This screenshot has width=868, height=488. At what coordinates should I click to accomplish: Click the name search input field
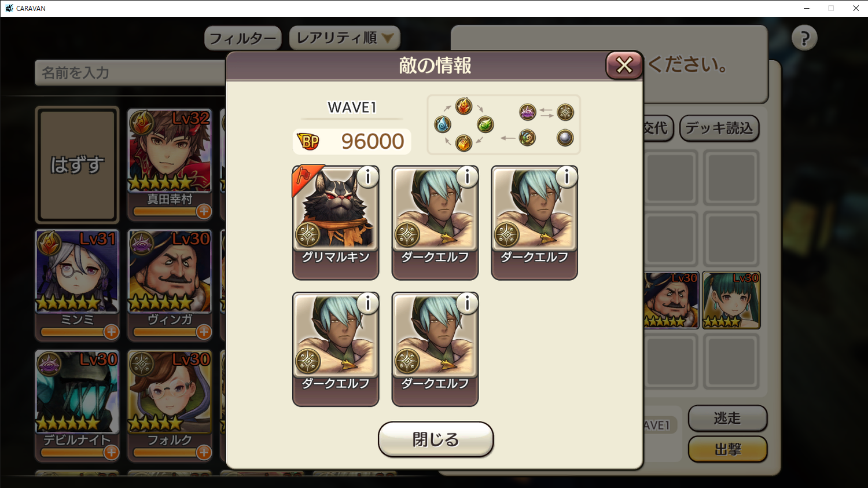point(130,73)
